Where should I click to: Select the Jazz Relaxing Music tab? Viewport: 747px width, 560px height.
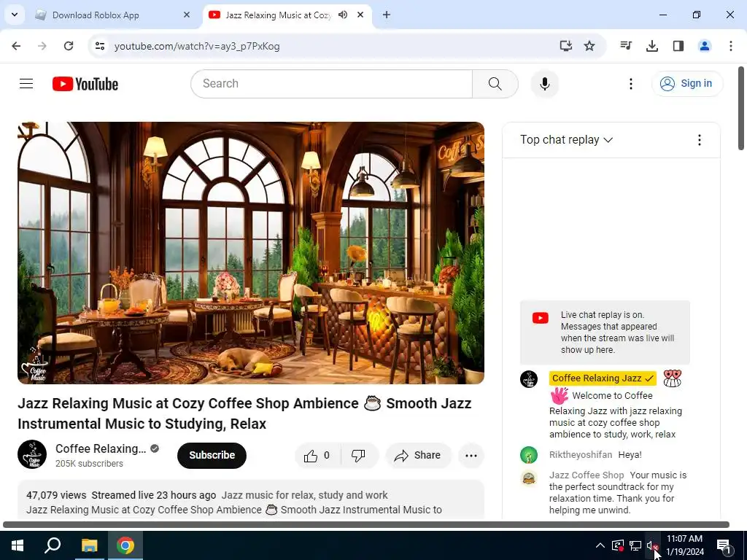pyautogui.click(x=287, y=15)
